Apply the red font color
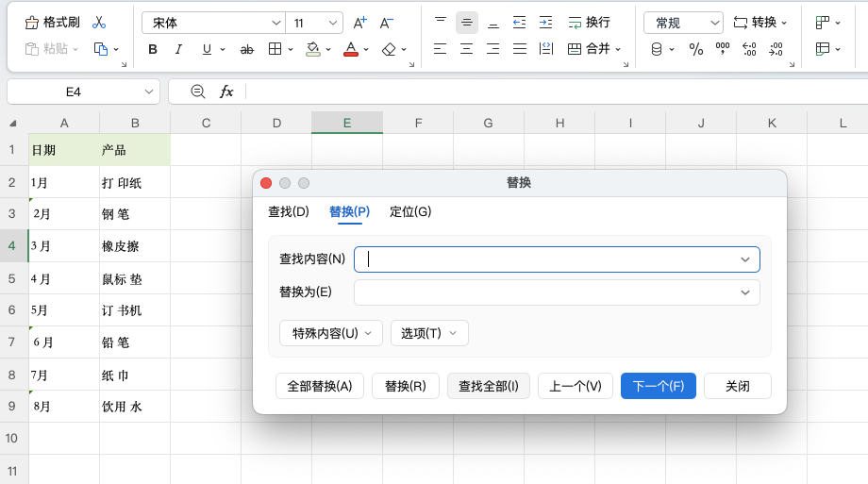This screenshot has height=484, width=868. click(x=351, y=49)
